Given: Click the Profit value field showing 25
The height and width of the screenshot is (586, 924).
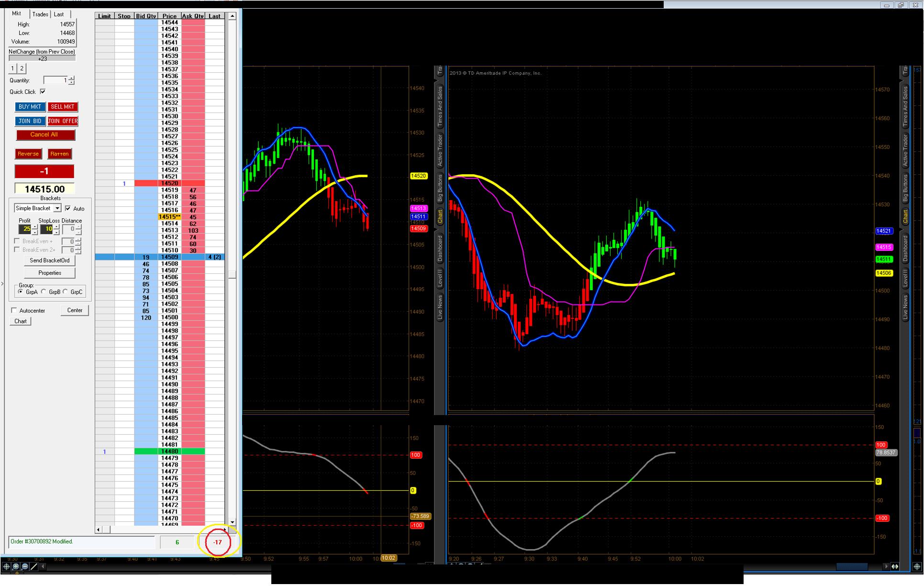Looking at the screenshot, I should coord(25,229).
